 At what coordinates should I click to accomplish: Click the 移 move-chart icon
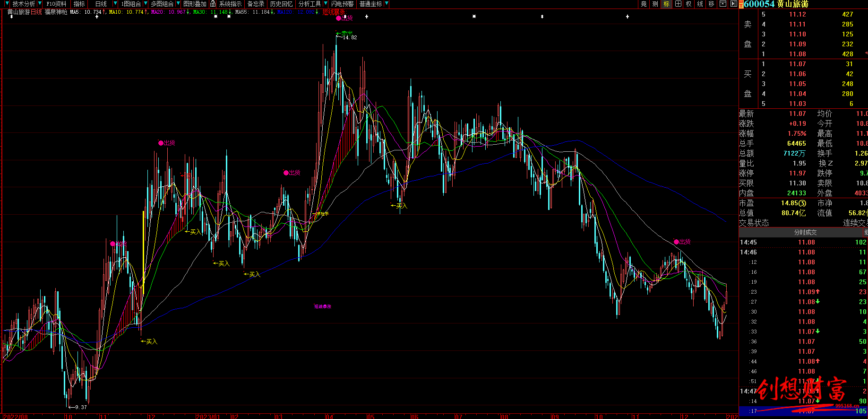click(712, 4)
